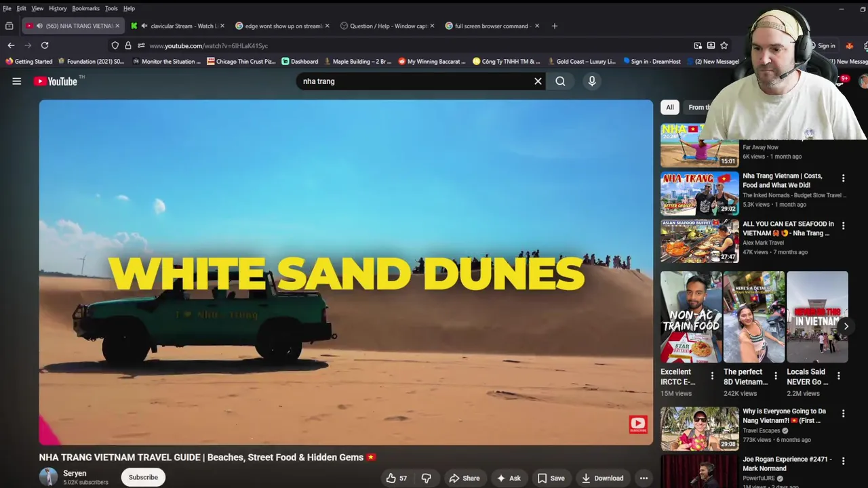The image size is (868, 488).
Task: Open Monitor the Situation bookmark
Action: pyautogui.click(x=166, y=62)
